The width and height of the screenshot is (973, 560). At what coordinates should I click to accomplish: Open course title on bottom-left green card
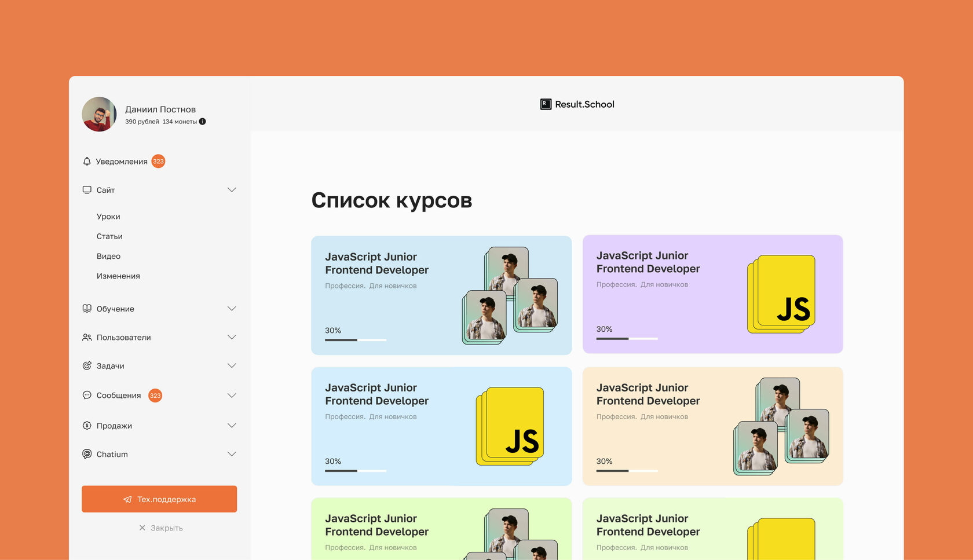click(x=376, y=525)
